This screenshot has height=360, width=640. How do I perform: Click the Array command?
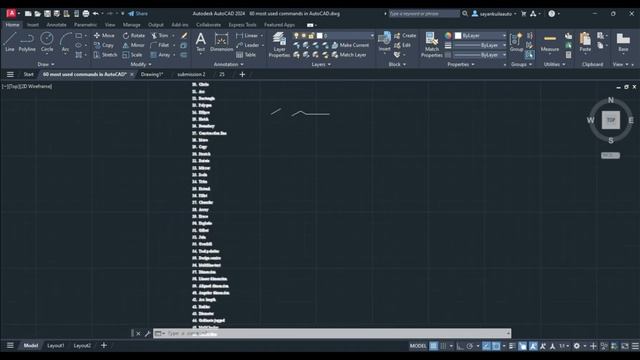coord(160,55)
